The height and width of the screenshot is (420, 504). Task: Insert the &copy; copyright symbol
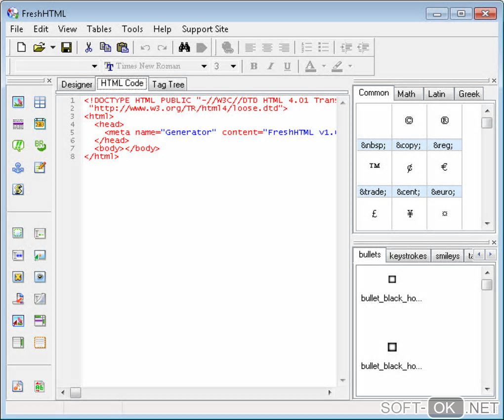pyautogui.click(x=409, y=120)
